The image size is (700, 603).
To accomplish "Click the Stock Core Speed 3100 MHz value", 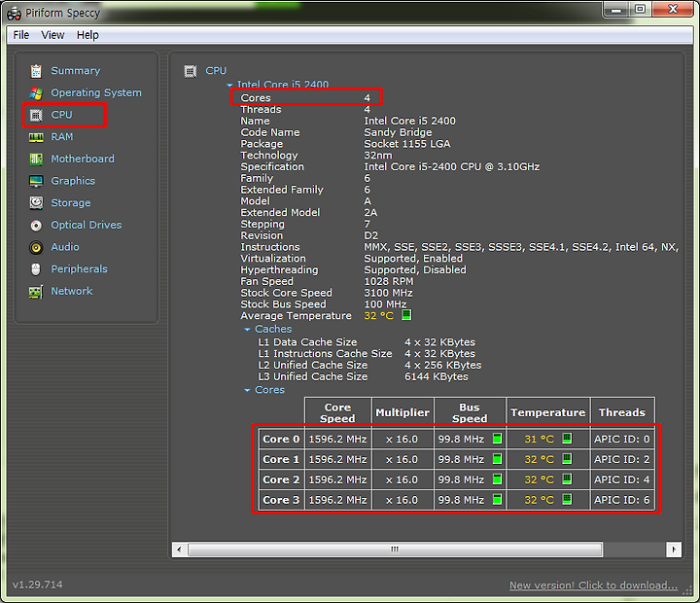I will pyautogui.click(x=388, y=293).
